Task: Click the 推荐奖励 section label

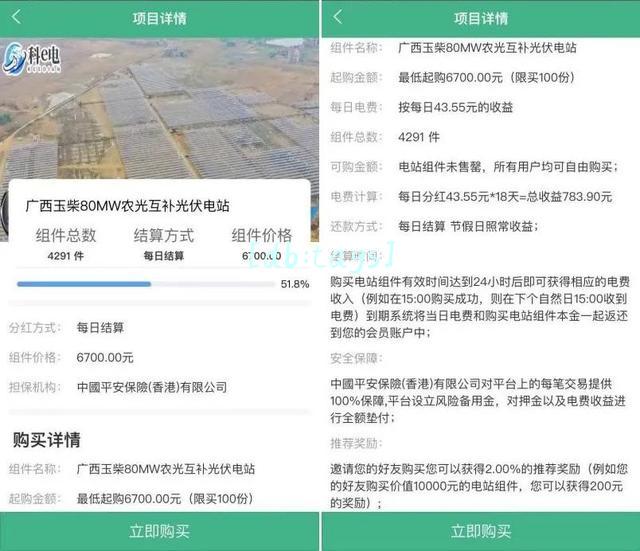Action: pos(356,443)
